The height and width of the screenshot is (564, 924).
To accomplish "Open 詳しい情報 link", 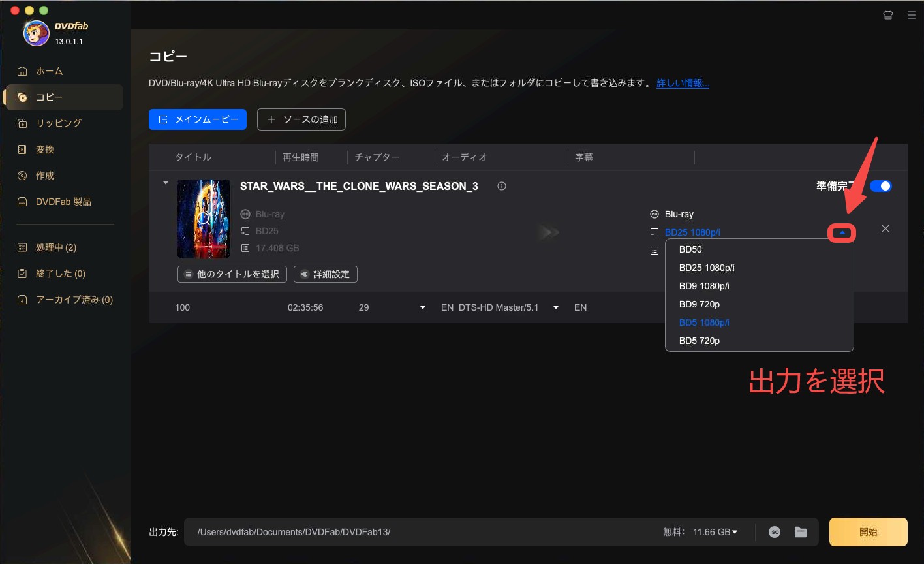I will 683,84.
